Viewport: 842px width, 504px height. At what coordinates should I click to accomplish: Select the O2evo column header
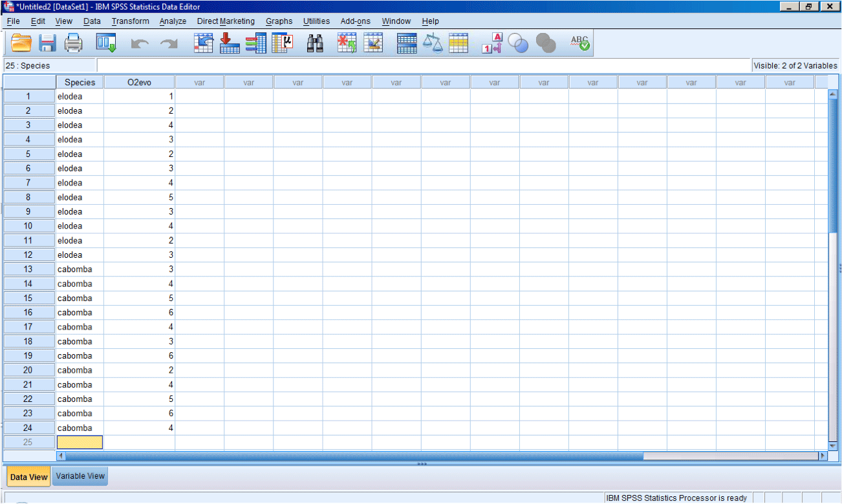click(139, 82)
